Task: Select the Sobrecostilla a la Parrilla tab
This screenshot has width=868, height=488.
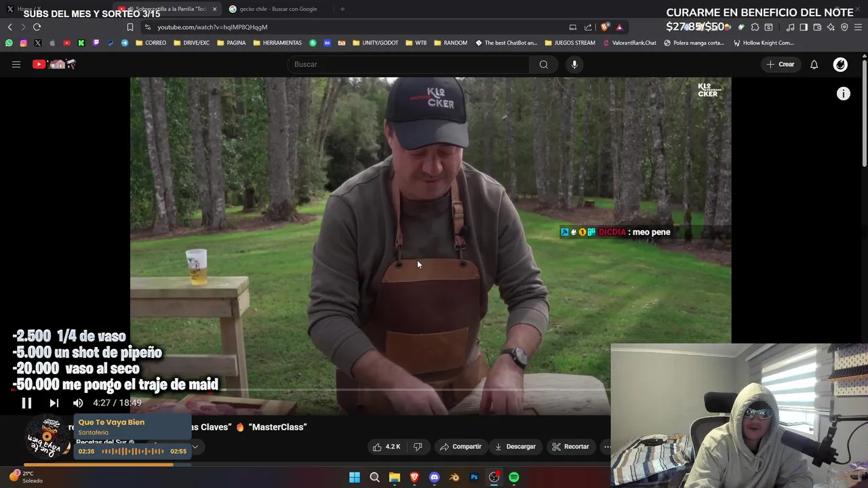Action: click(166, 9)
